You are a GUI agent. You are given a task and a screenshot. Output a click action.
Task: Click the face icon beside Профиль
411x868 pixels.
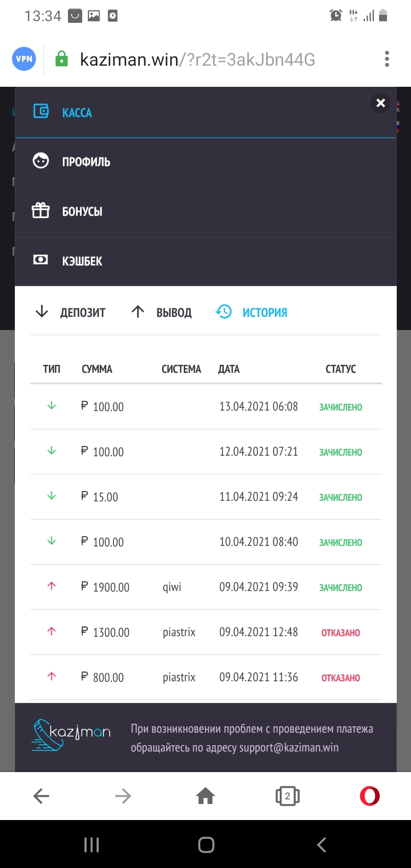click(41, 162)
